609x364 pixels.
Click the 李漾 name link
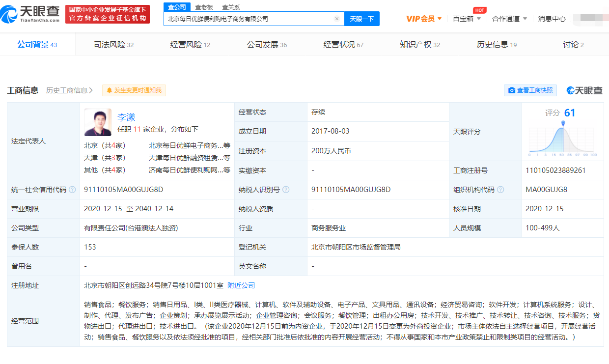pyautogui.click(x=126, y=117)
